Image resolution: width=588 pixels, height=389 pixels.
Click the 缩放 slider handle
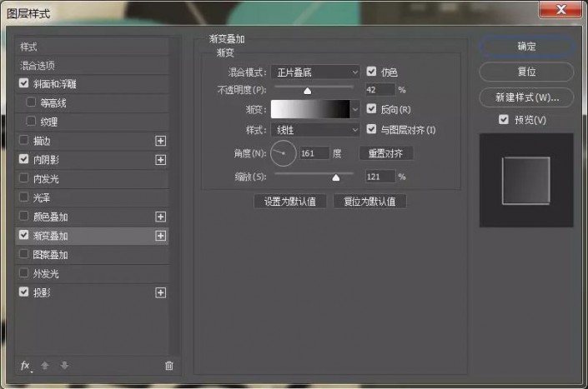coord(336,177)
